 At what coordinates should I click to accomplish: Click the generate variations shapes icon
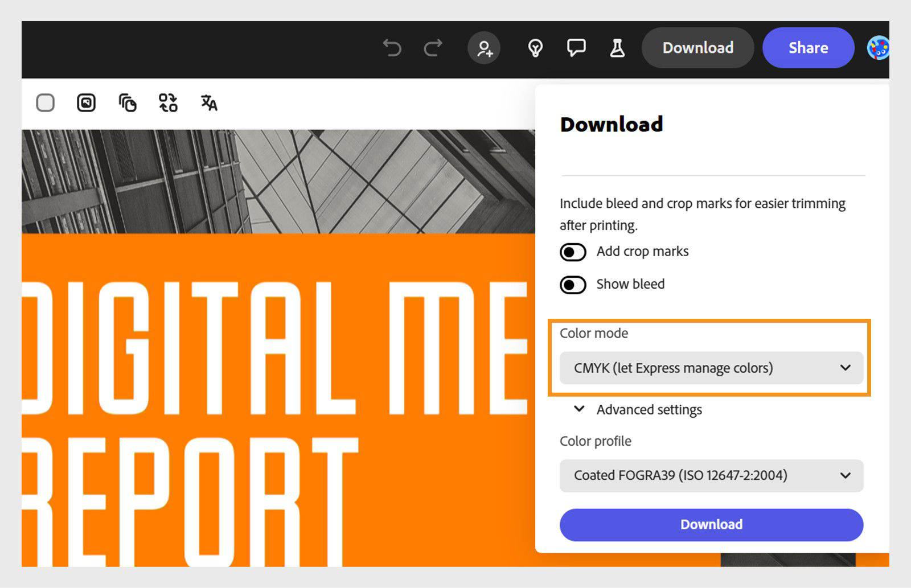[168, 103]
